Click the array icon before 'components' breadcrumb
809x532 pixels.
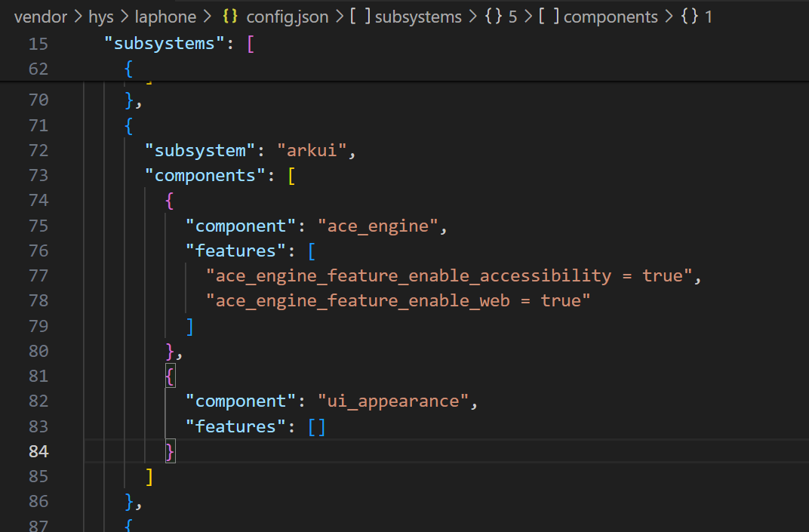[x=549, y=17]
